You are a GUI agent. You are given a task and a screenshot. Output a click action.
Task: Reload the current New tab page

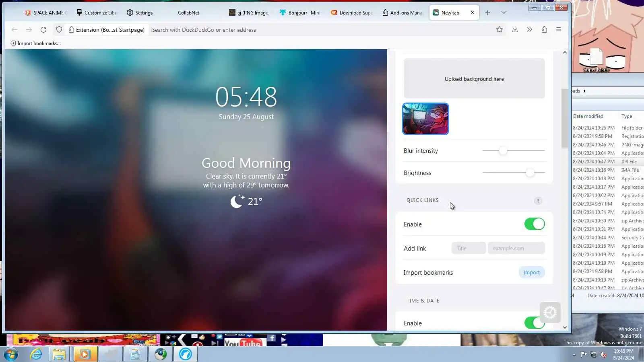tap(43, 30)
